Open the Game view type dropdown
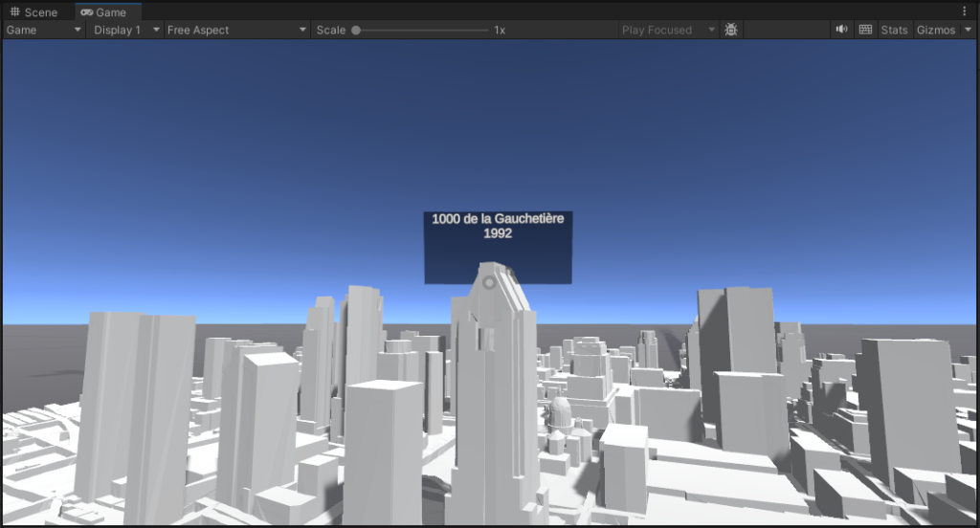 [44, 30]
